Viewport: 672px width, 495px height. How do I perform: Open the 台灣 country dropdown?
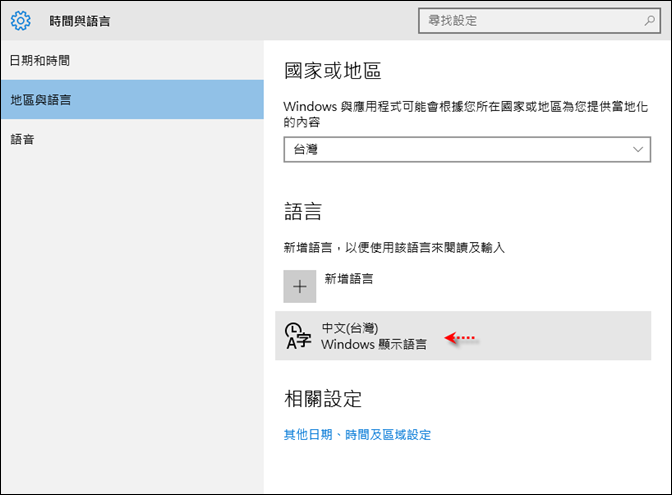(467, 150)
